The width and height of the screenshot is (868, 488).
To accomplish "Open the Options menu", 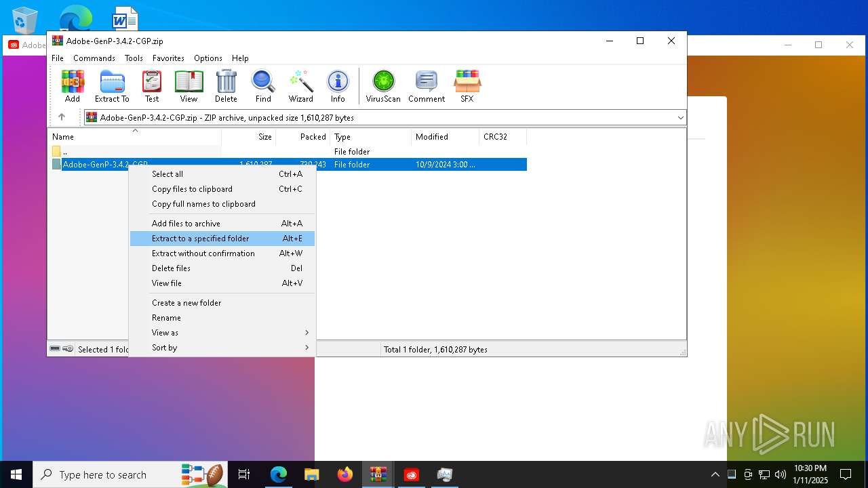I will (x=208, y=58).
